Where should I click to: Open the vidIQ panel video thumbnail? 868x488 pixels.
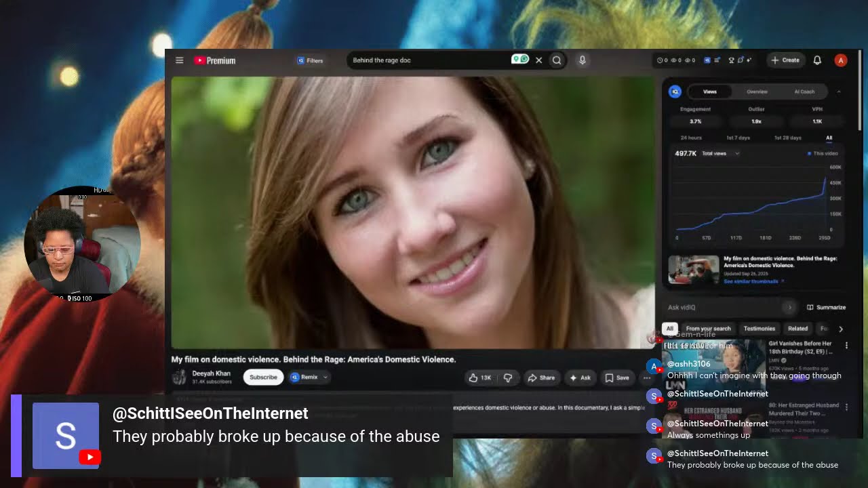[694, 270]
